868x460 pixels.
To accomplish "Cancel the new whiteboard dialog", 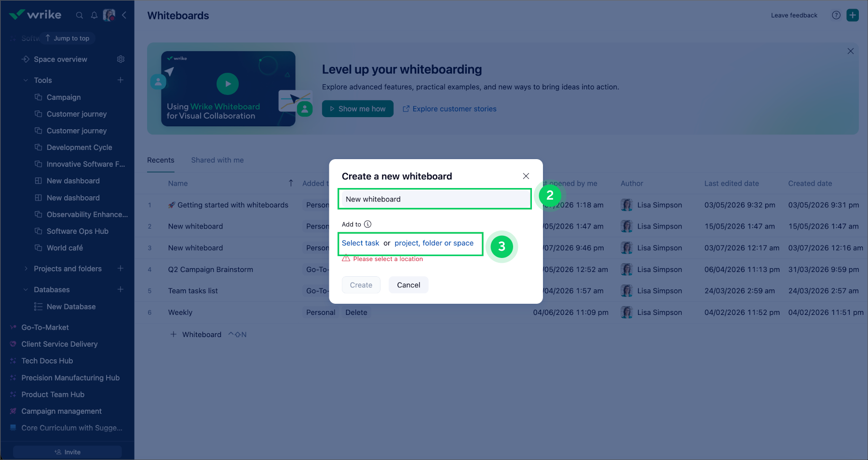I will pyautogui.click(x=408, y=285).
